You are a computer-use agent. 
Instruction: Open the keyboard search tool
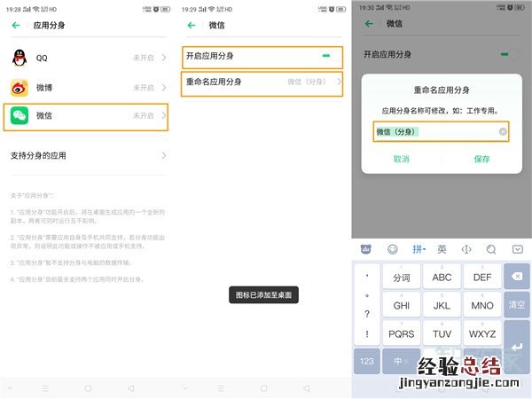491,249
